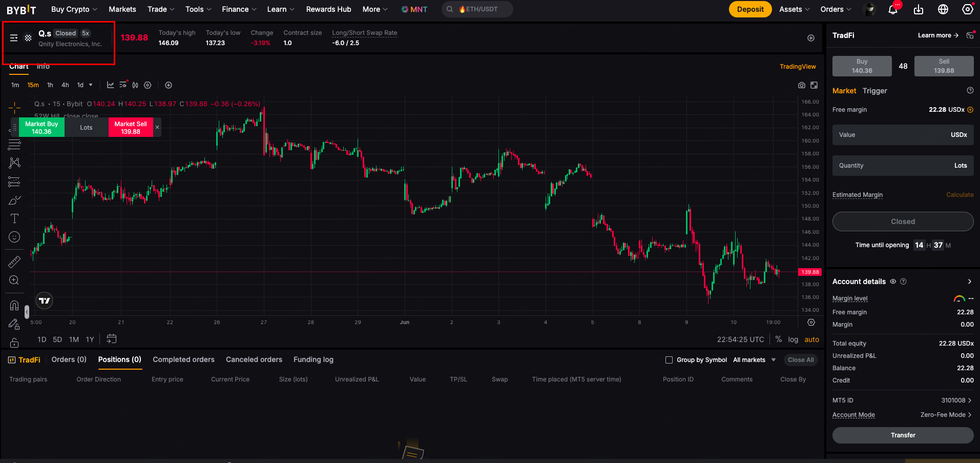Toggle auto scale on chart
Screen dimensions: 980x463
point(812,339)
